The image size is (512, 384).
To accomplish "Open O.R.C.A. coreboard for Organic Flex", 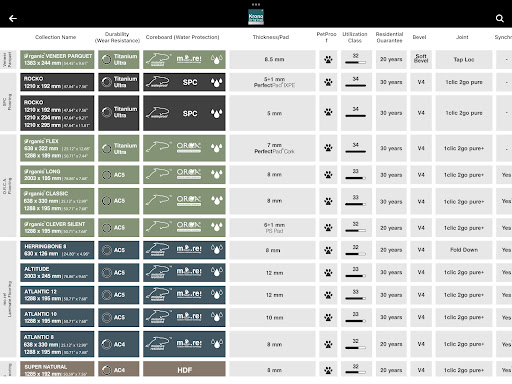I will pyautogui.click(x=184, y=148).
